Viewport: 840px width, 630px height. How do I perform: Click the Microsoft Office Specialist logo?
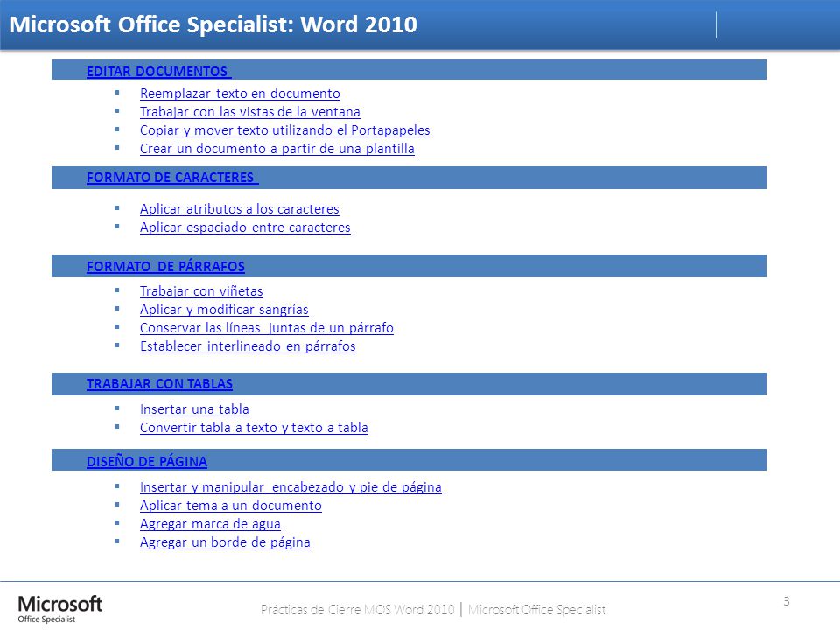(x=59, y=609)
